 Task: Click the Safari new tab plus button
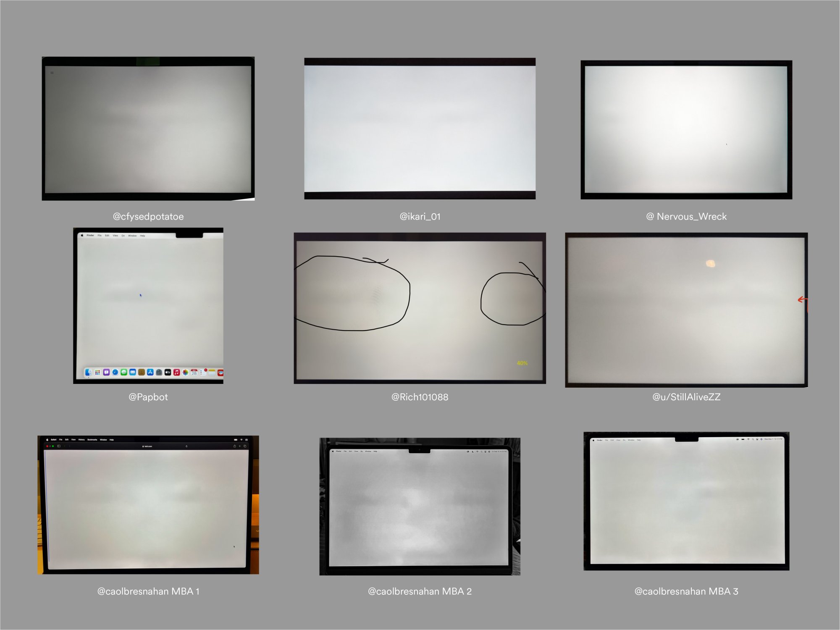coord(239,446)
